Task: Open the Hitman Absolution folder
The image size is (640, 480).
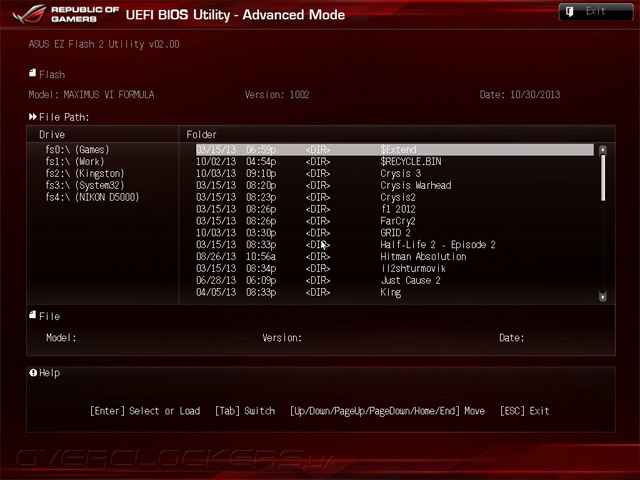Action: click(395, 256)
